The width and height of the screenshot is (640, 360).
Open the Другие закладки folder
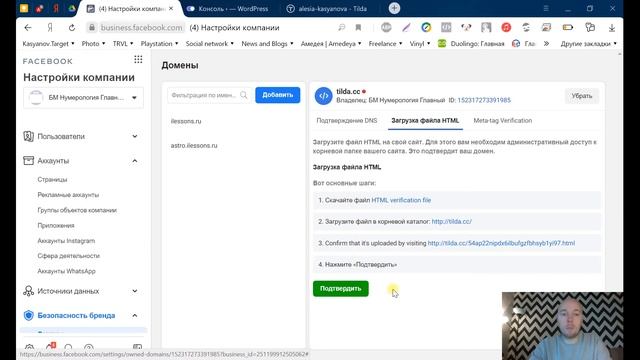588,43
